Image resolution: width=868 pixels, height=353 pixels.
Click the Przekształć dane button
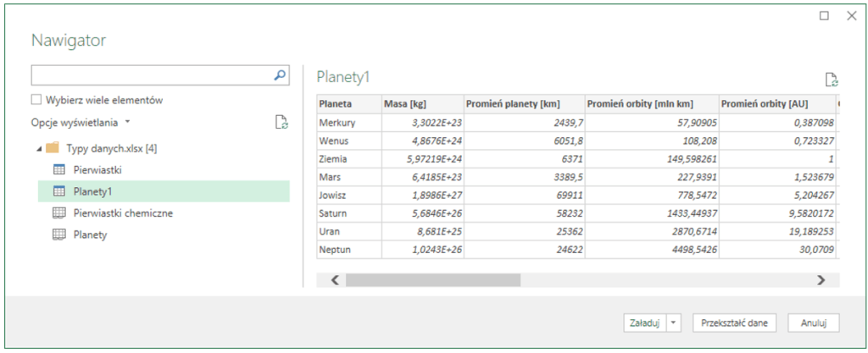[734, 323]
